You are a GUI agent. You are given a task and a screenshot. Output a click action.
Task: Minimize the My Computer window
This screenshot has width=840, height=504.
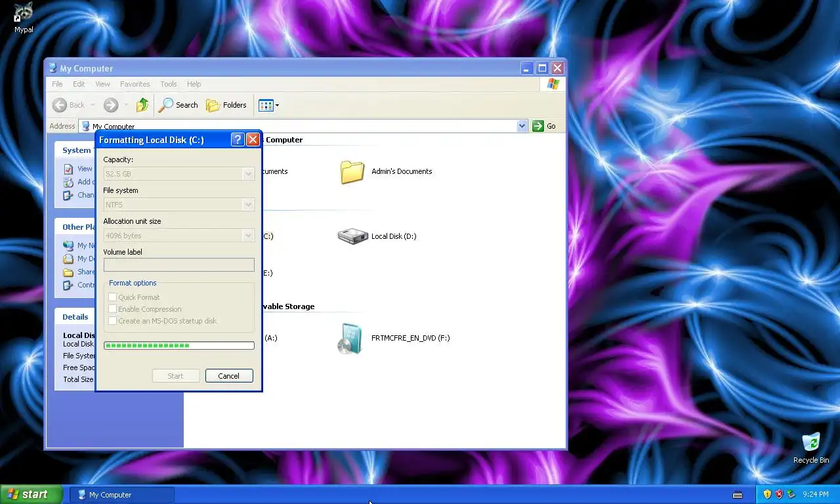pyautogui.click(x=527, y=68)
